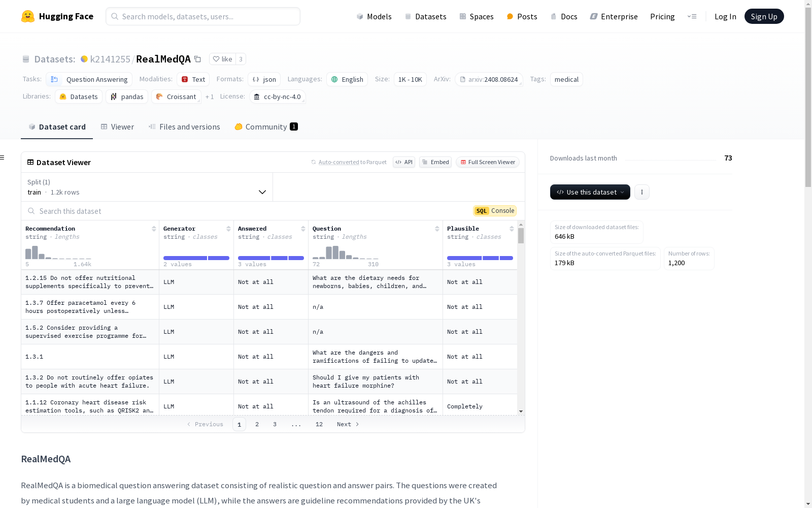The image size is (812, 508).
Task: Sort the Generator column
Action: tap(228, 229)
